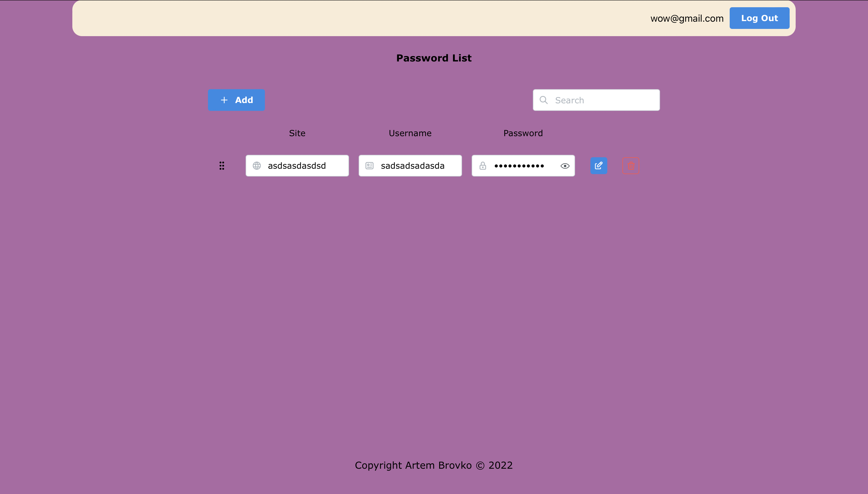Click the Site column header
The height and width of the screenshot is (494, 868).
coord(297,133)
